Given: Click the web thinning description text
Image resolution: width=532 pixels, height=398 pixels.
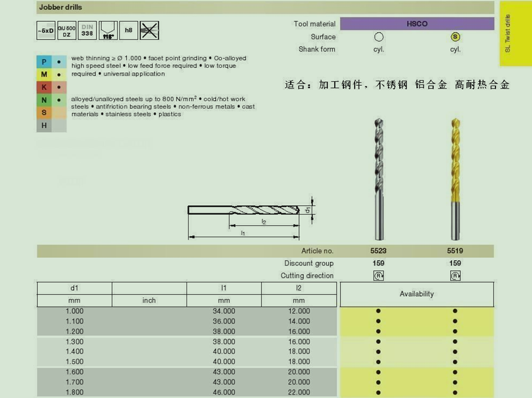Looking at the screenshot, I should (x=159, y=66).
